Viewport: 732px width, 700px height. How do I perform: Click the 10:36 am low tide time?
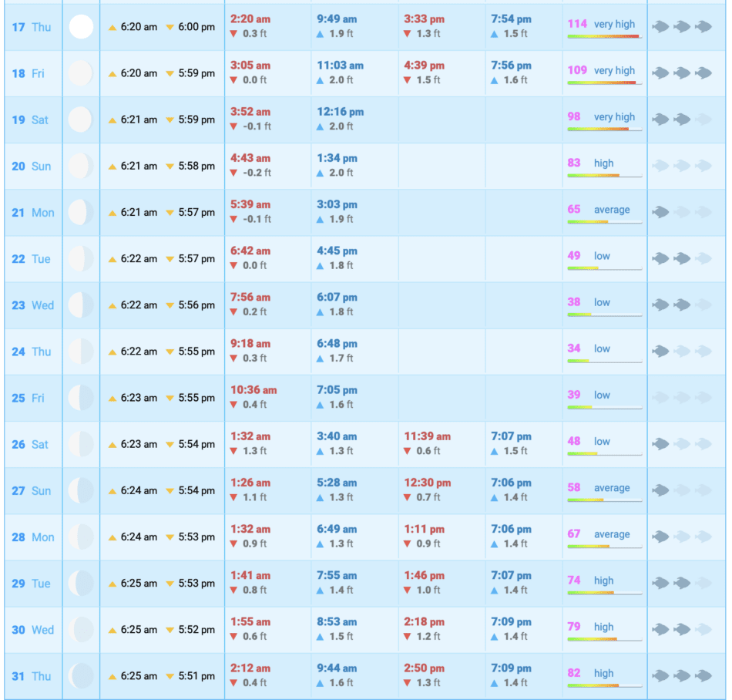[254, 390]
